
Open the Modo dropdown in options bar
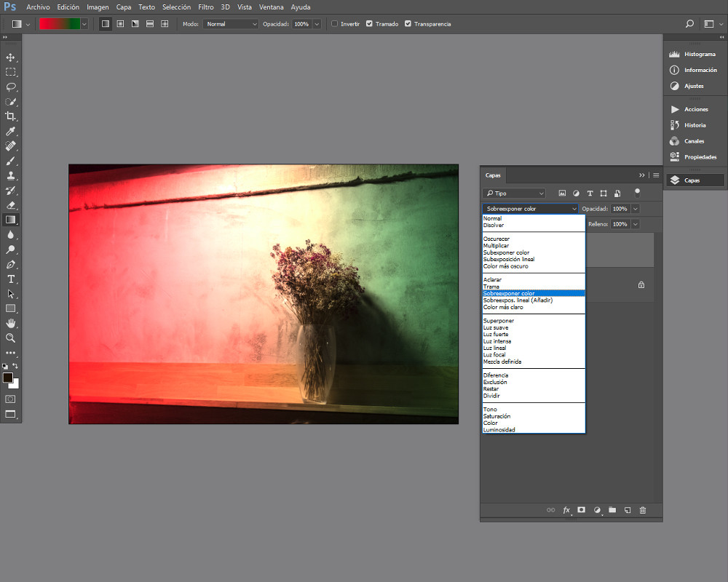[231, 23]
